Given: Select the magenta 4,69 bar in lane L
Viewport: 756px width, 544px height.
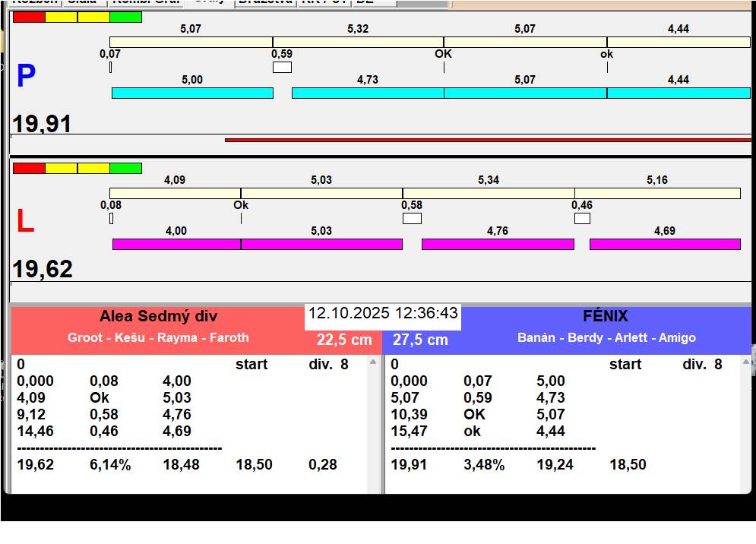Looking at the screenshot, I should click(x=665, y=244).
